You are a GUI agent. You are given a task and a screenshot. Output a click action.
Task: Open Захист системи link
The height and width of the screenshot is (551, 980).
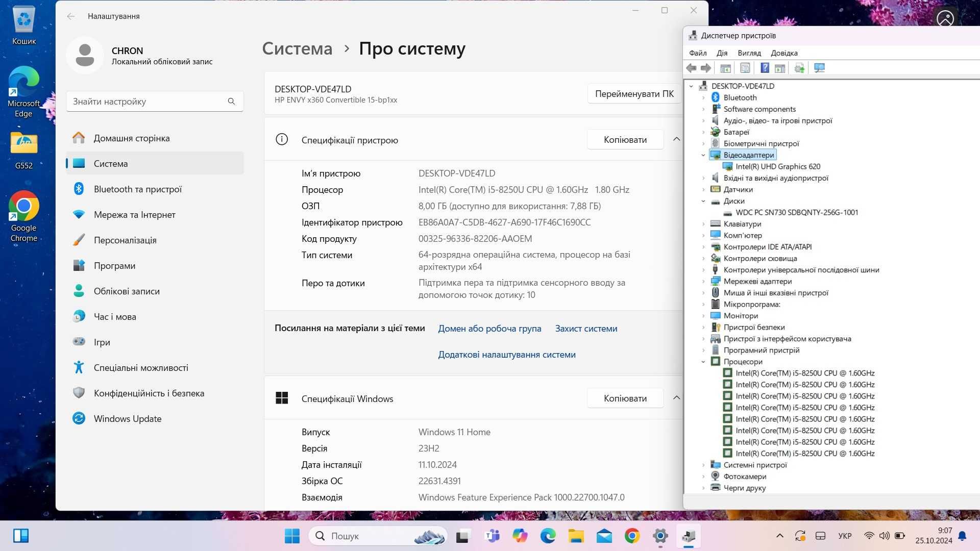tap(586, 329)
